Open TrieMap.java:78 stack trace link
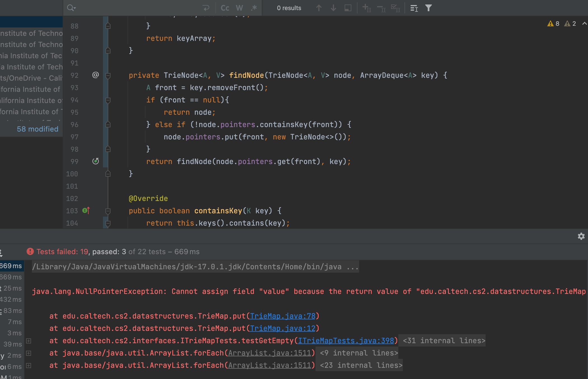The image size is (588, 379). coord(283,316)
